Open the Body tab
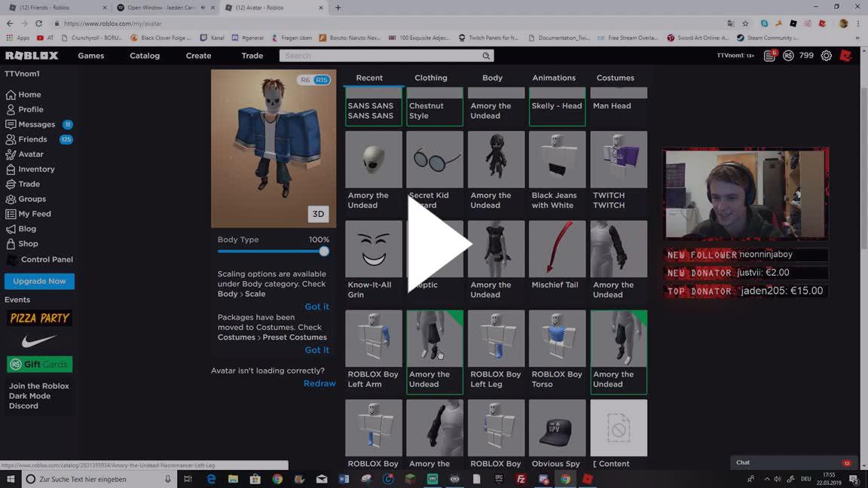 [492, 78]
